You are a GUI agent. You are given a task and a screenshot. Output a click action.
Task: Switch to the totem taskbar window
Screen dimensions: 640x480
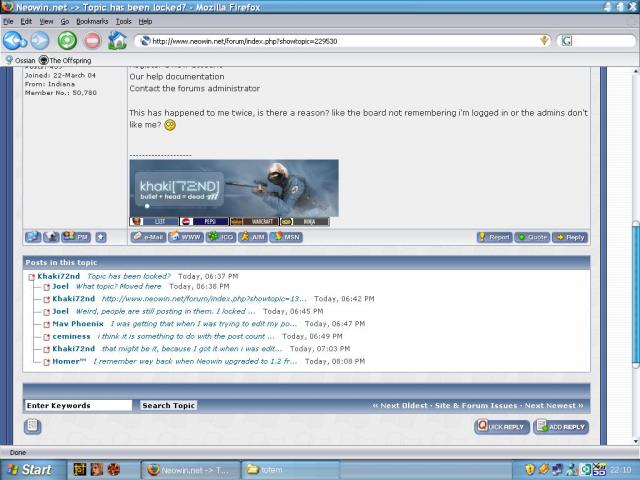pyautogui.click(x=290, y=470)
